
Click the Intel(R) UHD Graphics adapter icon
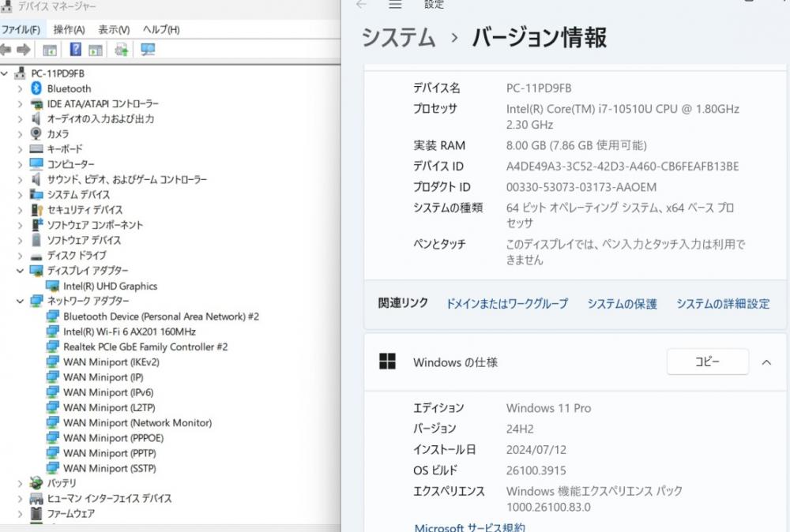point(52,286)
